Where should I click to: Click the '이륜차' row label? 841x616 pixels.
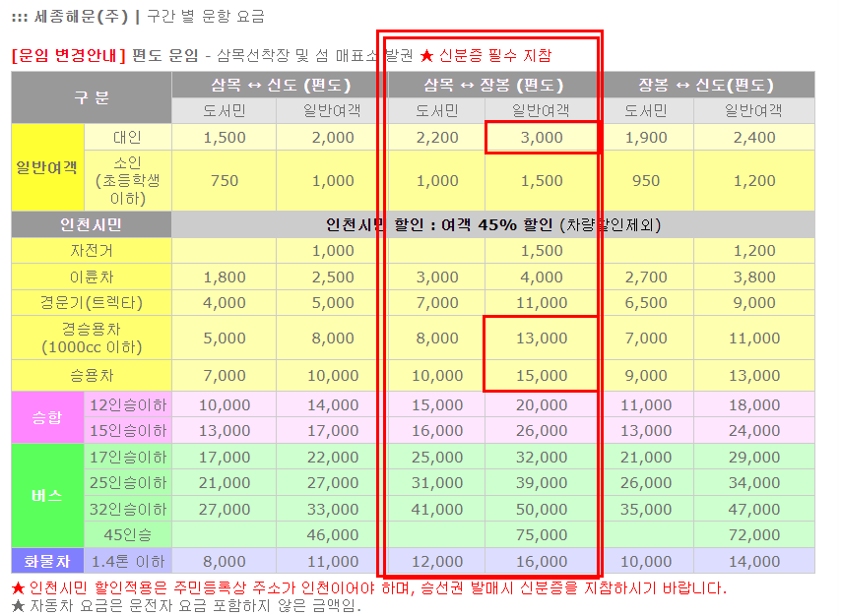coord(92,277)
